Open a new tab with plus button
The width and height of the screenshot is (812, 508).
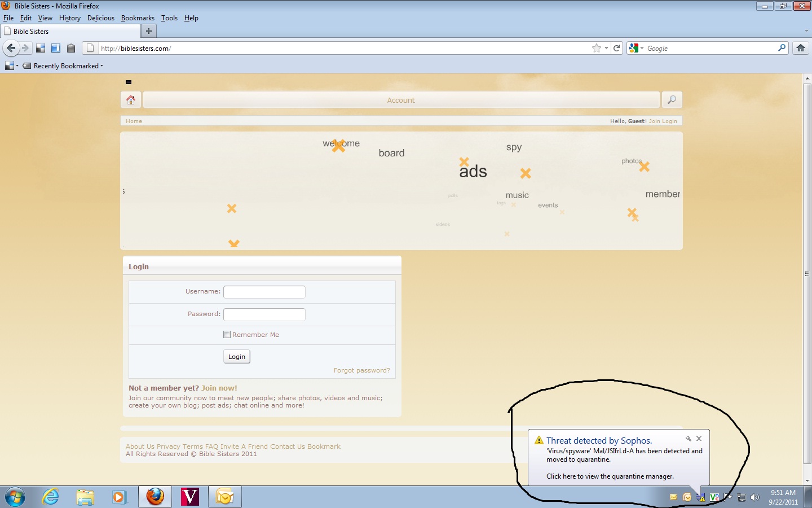click(x=149, y=32)
